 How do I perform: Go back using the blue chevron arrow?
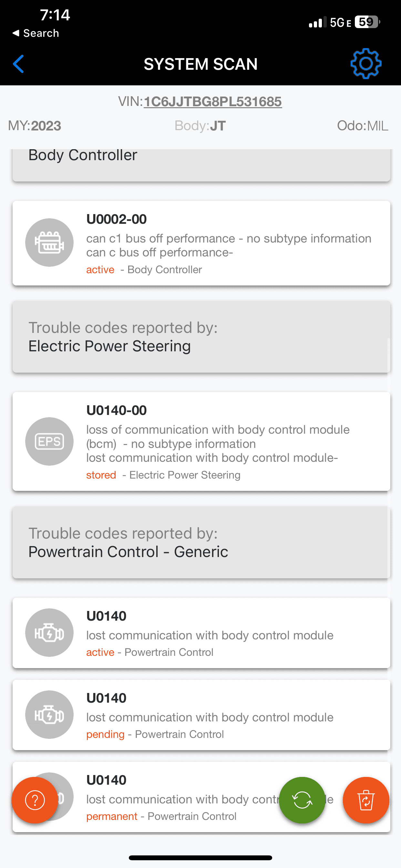[x=18, y=64]
